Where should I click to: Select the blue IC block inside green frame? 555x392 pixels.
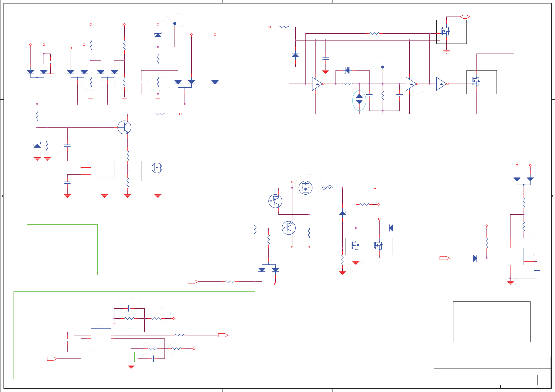[101, 335]
